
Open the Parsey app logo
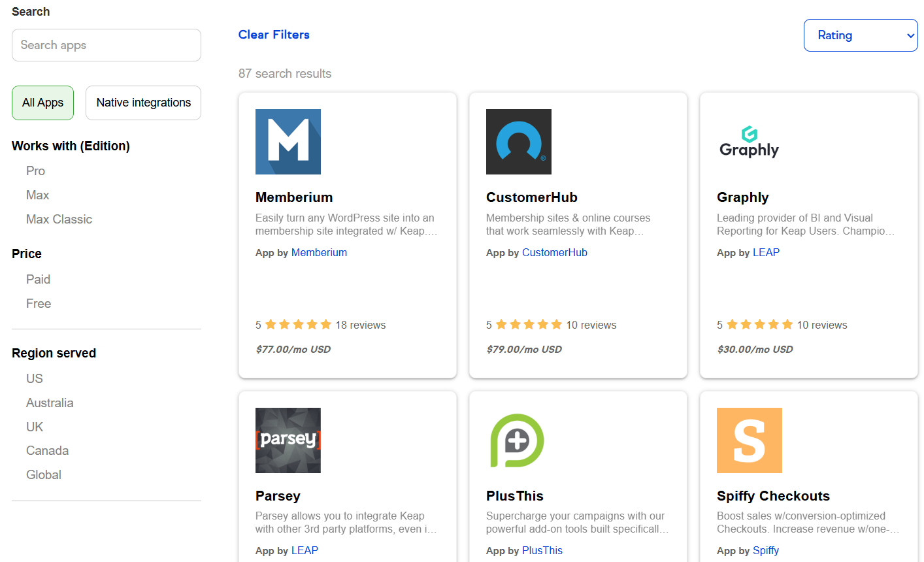click(288, 440)
